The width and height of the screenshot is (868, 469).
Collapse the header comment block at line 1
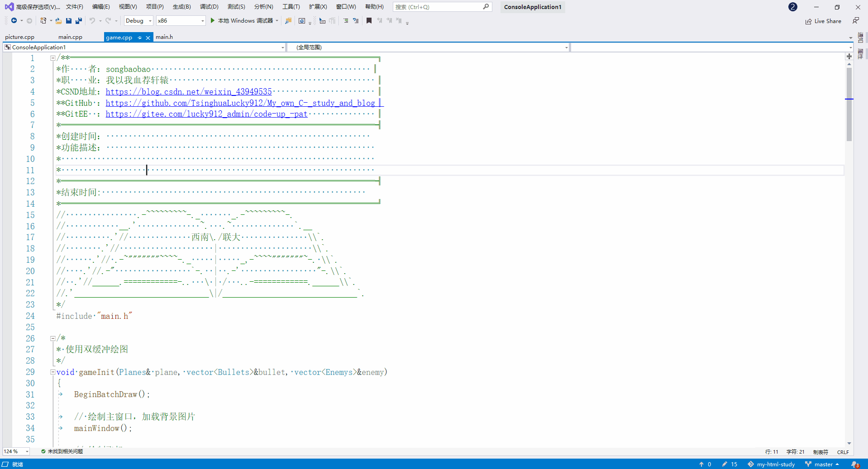tap(53, 58)
